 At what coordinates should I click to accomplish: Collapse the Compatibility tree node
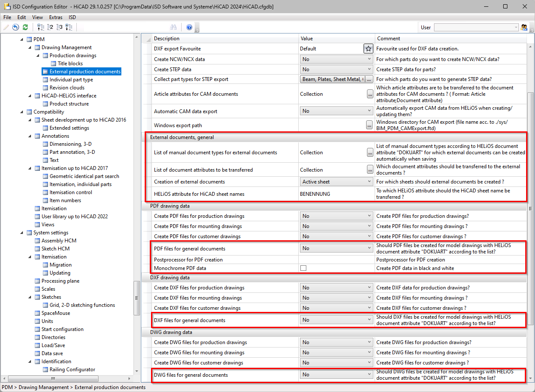(x=22, y=112)
